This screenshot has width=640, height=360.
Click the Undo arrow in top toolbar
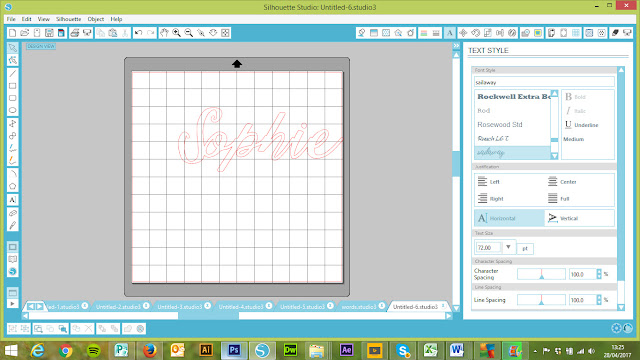(x=138, y=33)
